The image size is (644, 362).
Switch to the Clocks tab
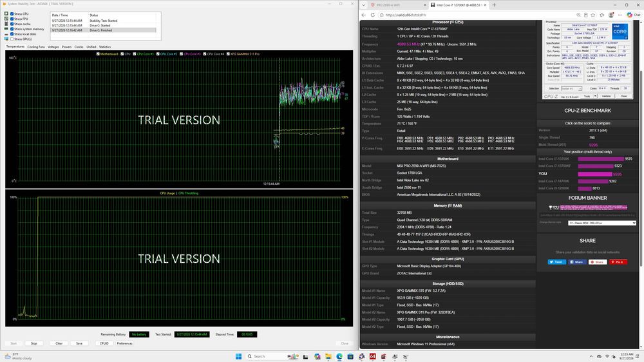(79, 47)
